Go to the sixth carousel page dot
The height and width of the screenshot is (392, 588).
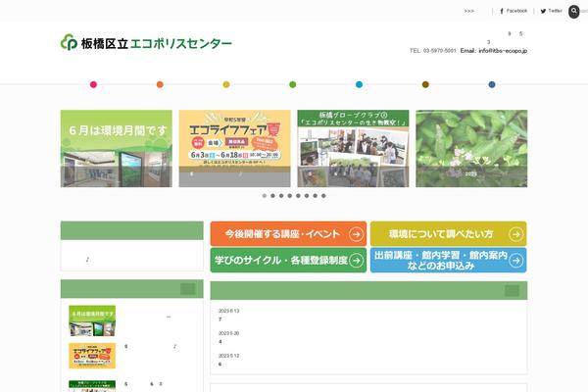(307, 196)
